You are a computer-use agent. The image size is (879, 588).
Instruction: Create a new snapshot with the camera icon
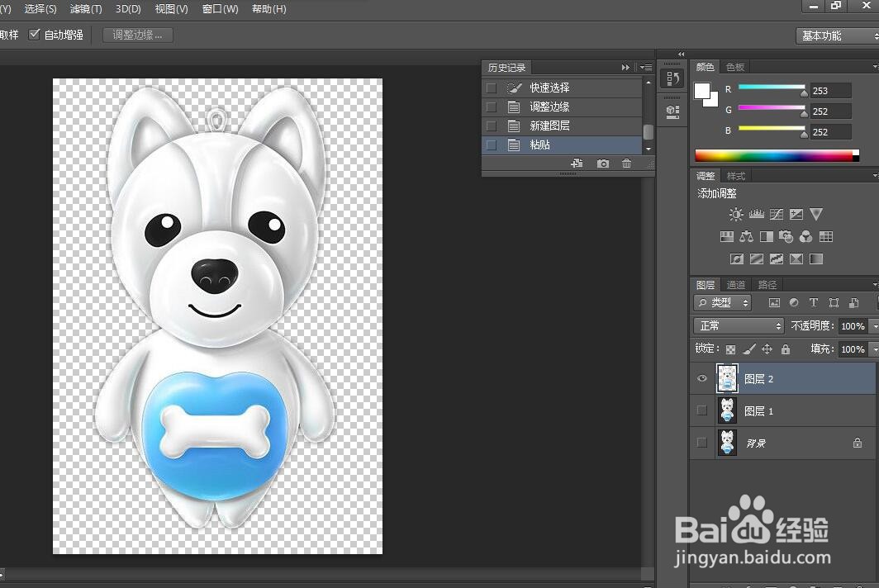[x=603, y=164]
